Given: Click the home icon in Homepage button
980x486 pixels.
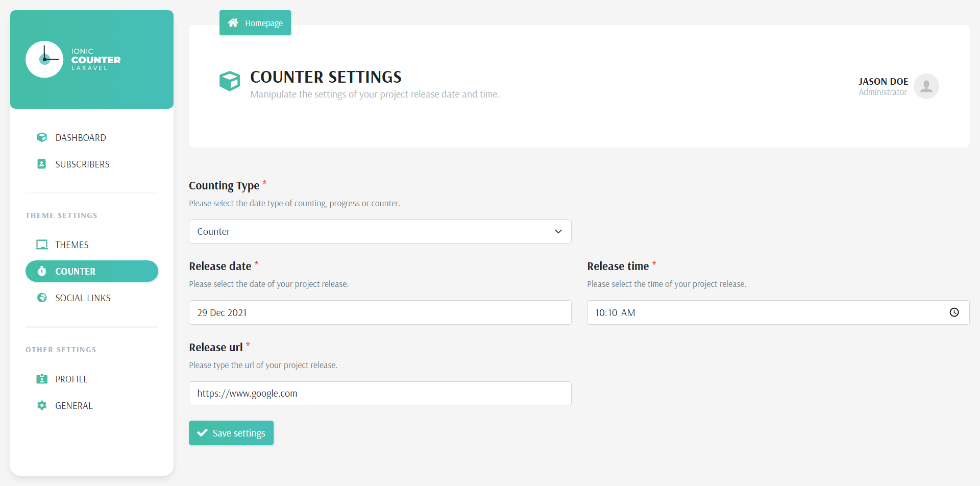Looking at the screenshot, I should [x=233, y=22].
